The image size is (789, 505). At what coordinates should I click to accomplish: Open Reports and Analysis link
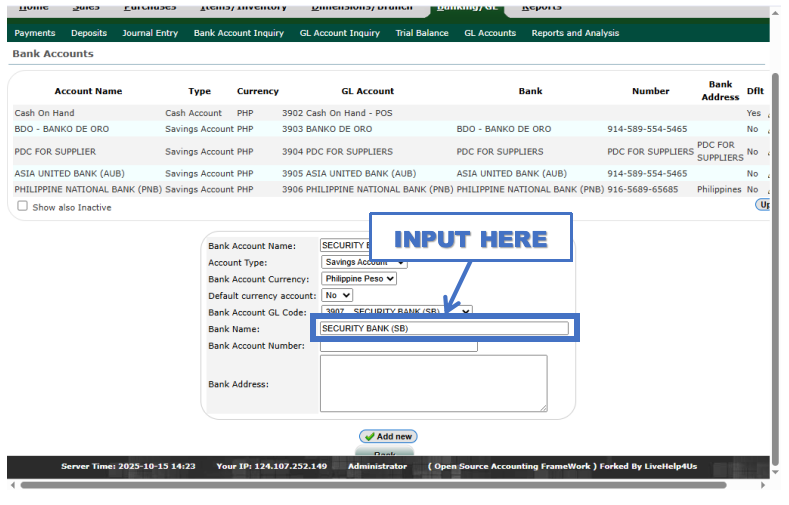coord(575,33)
